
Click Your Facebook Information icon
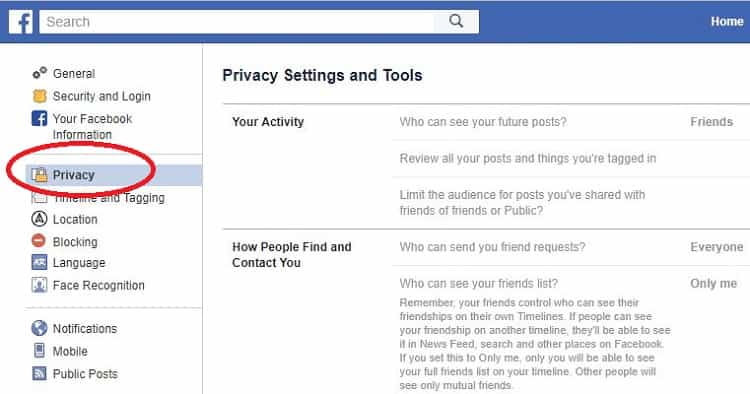39,118
